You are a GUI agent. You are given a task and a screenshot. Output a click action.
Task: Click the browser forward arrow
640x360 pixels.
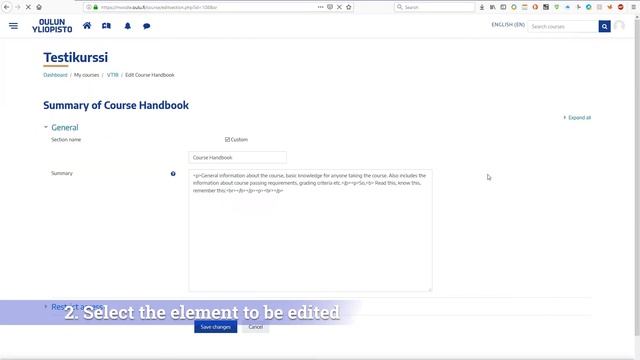coord(18,7)
